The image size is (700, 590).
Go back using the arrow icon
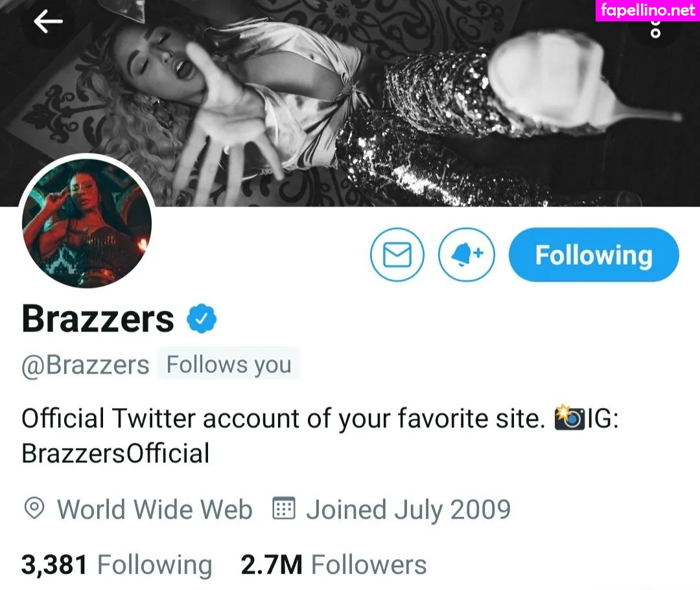pos(48,21)
